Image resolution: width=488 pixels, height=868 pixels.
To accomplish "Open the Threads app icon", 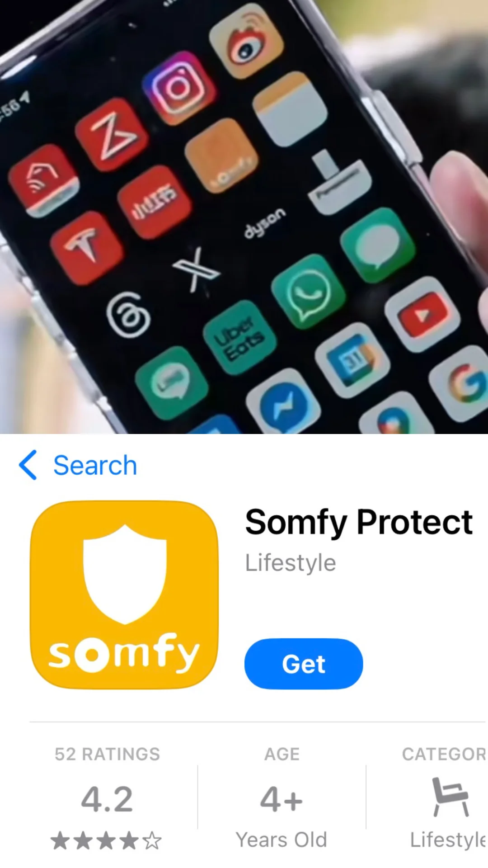I will click(128, 315).
